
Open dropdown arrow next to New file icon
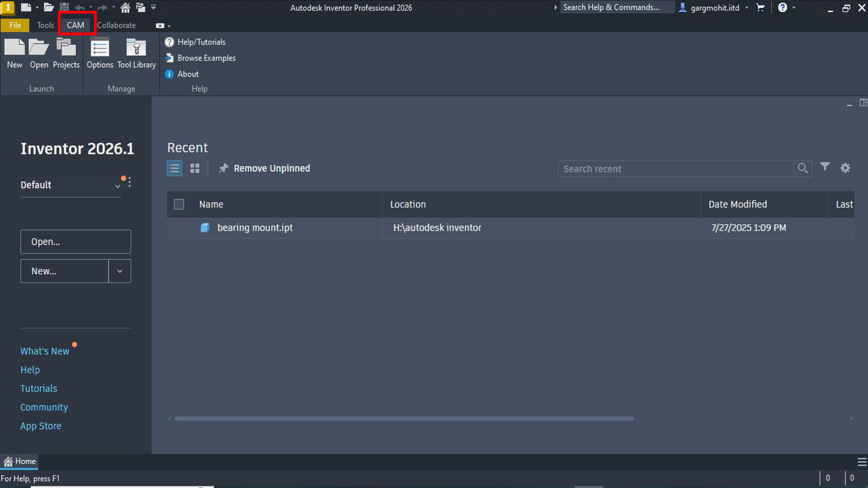coord(37,7)
